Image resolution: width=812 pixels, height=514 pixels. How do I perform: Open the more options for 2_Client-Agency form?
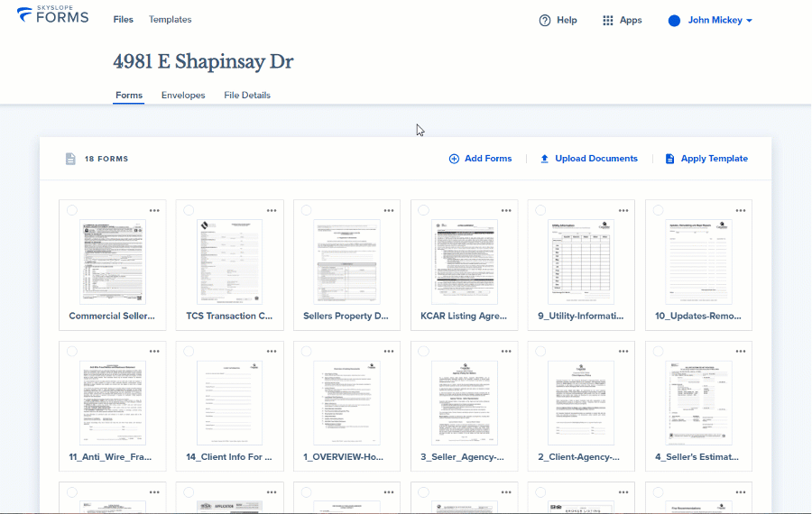coord(623,352)
